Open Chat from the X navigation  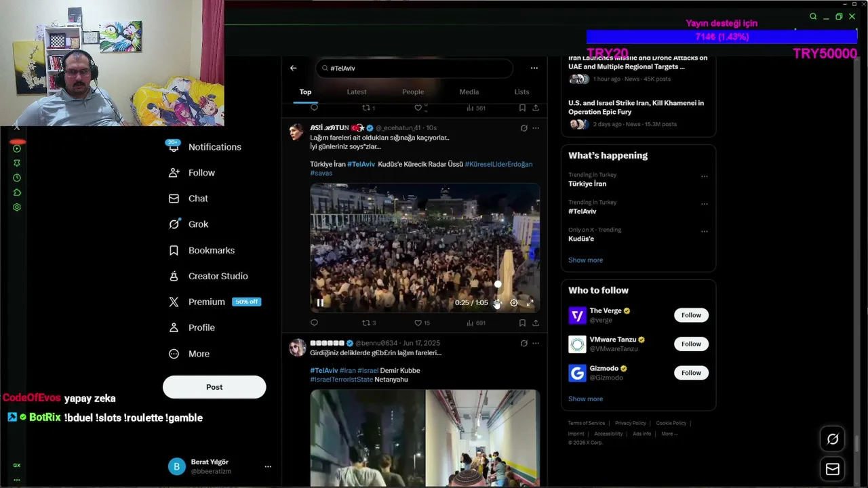point(189,199)
